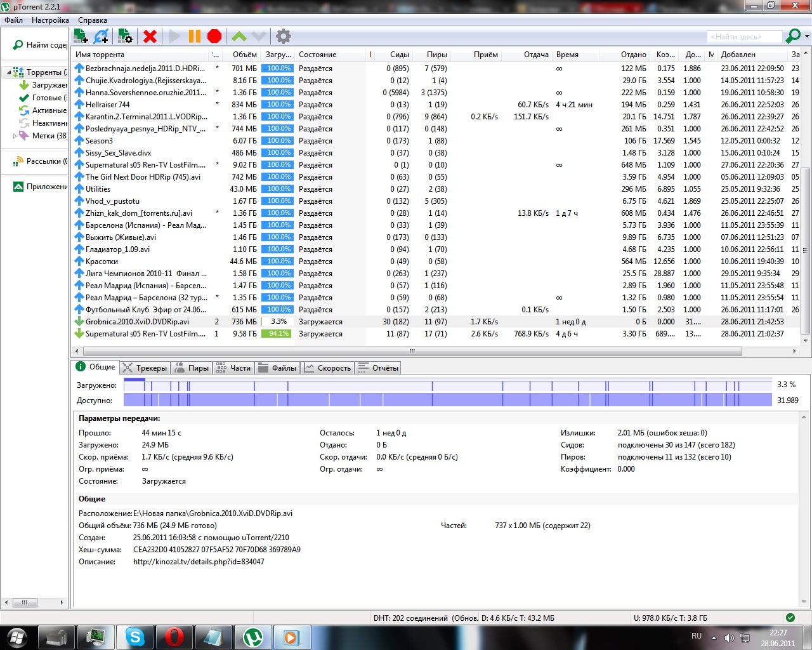The image size is (812, 650).
Task: Click the µTorrent icon in the taskbar
Action: 253,637
